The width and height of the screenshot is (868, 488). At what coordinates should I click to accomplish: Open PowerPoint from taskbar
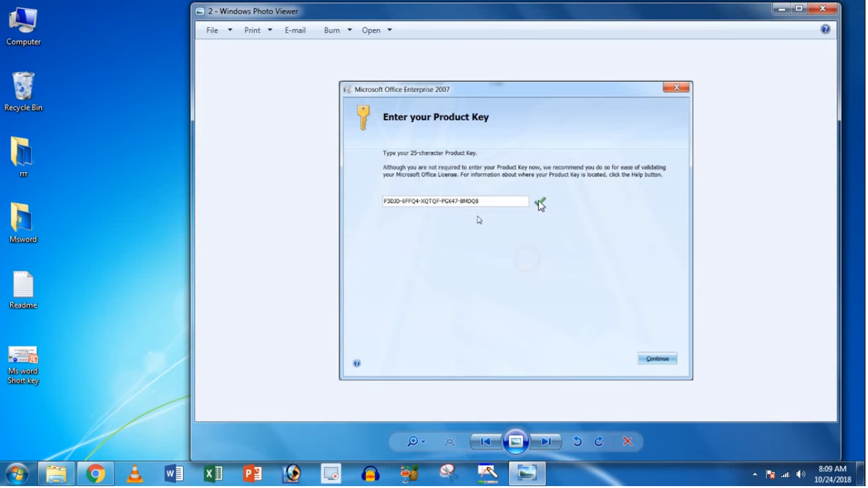coord(253,473)
